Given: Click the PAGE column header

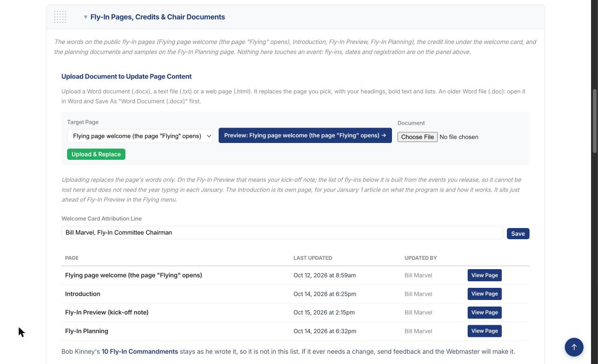Looking at the screenshot, I should click(x=72, y=258).
